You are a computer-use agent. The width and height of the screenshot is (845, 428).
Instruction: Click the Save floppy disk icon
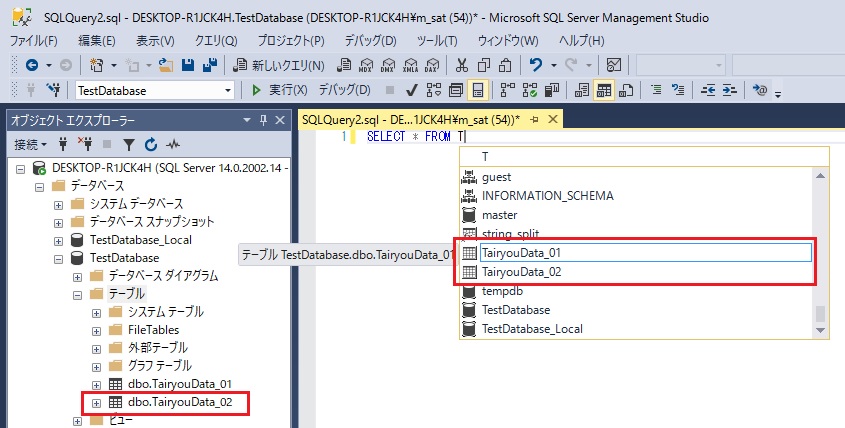pos(188,66)
